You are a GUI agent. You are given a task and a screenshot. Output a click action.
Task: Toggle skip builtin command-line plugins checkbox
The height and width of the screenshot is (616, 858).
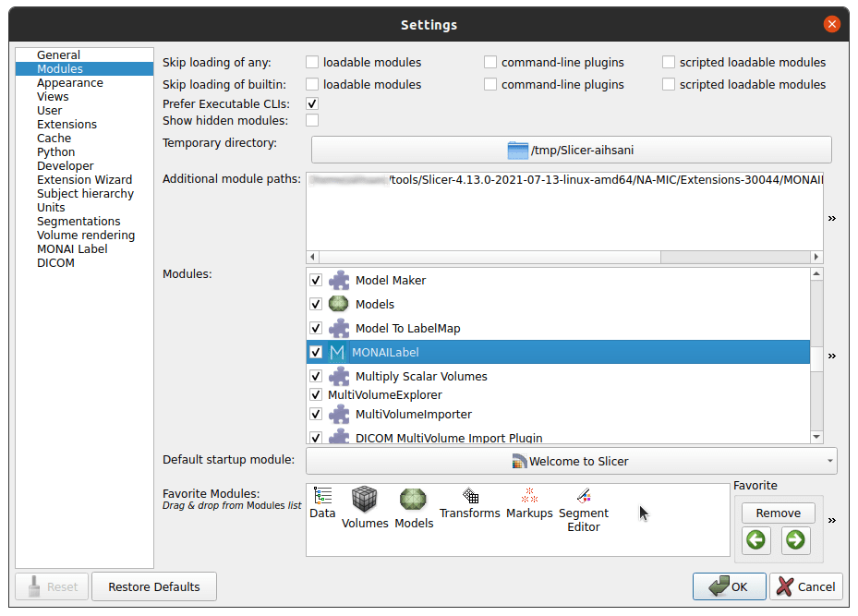pos(490,84)
